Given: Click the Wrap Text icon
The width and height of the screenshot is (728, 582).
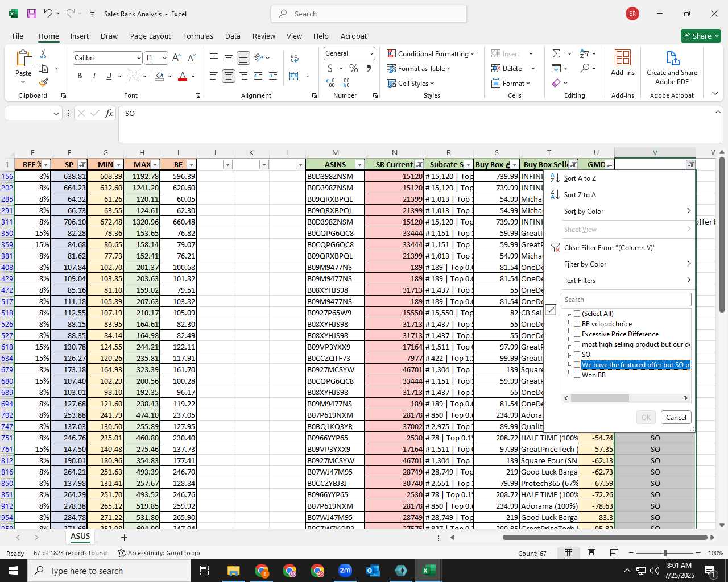Looking at the screenshot, I should pyautogui.click(x=295, y=57).
